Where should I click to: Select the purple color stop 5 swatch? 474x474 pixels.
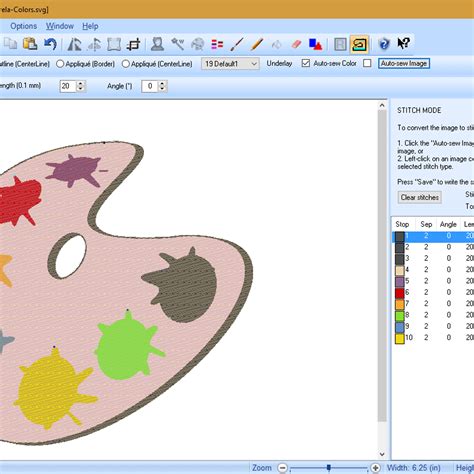click(400, 282)
